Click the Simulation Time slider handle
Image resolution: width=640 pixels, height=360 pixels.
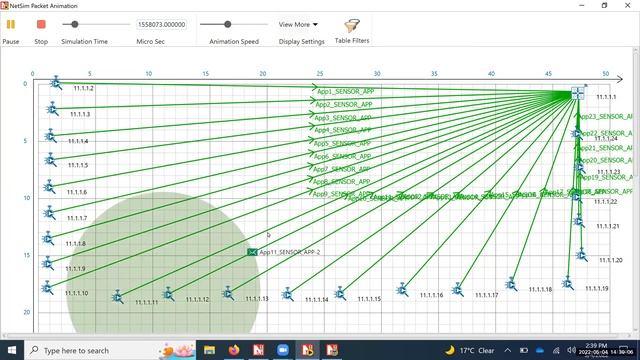pyautogui.click(x=75, y=24)
